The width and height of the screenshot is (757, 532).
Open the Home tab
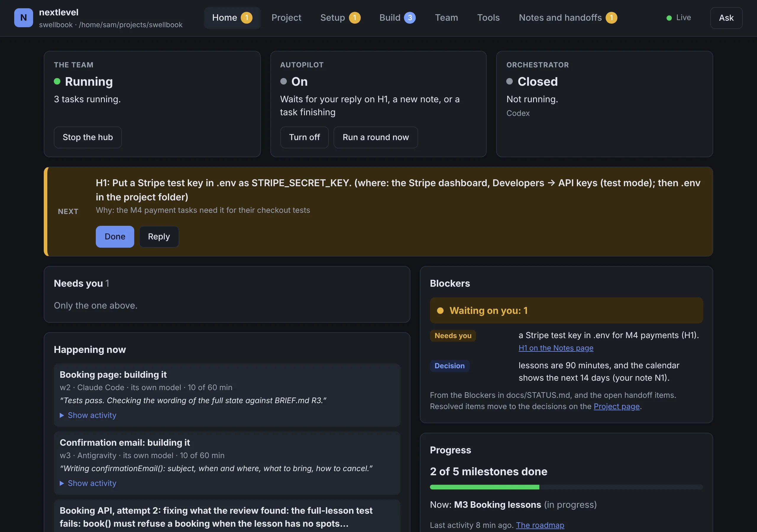pyautogui.click(x=232, y=18)
